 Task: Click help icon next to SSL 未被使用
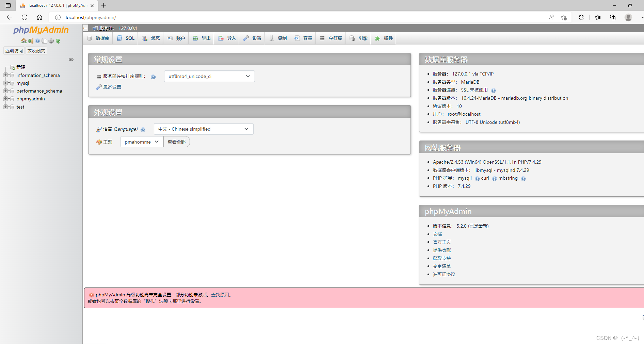pos(493,91)
